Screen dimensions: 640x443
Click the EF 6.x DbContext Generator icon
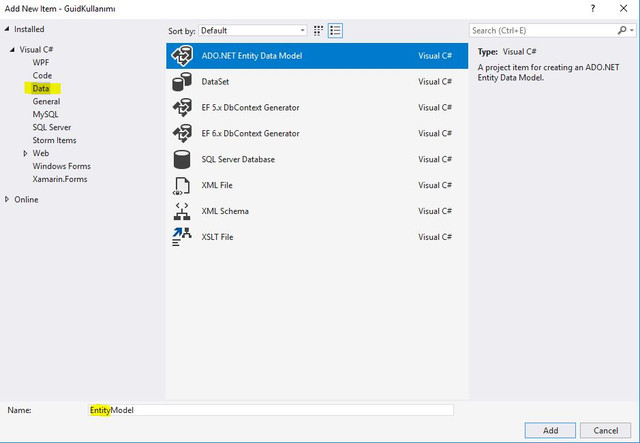(182, 134)
